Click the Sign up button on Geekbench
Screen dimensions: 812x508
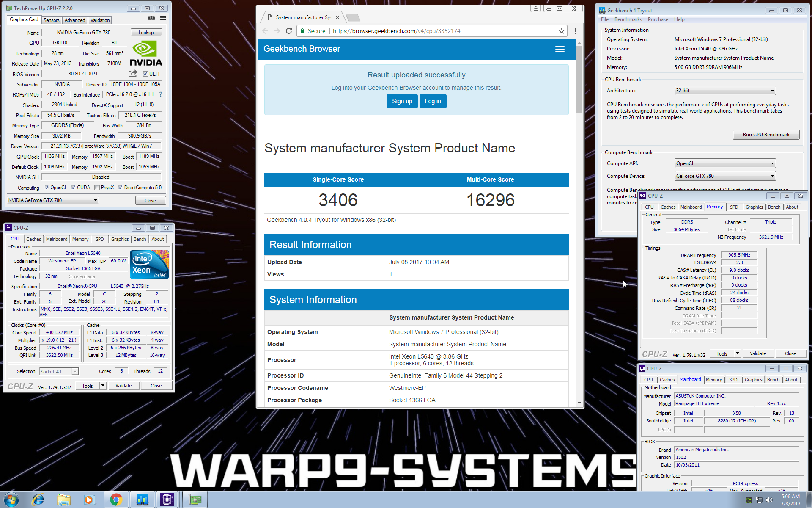coord(402,101)
